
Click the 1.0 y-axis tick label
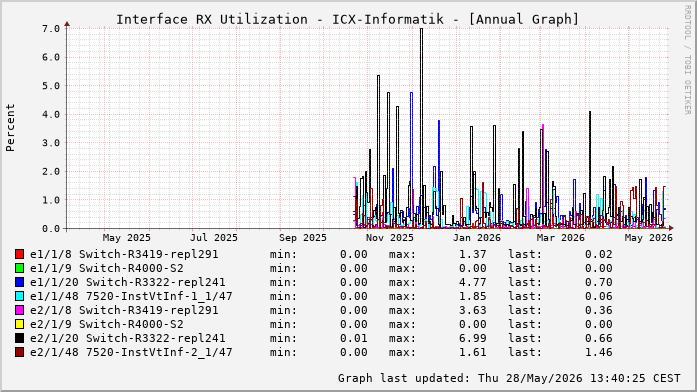coord(51,200)
